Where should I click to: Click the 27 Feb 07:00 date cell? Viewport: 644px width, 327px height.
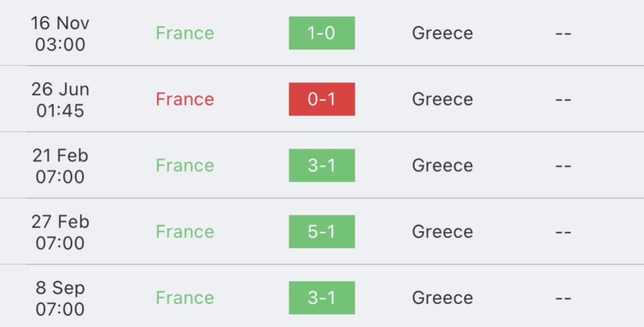pyautogui.click(x=60, y=232)
